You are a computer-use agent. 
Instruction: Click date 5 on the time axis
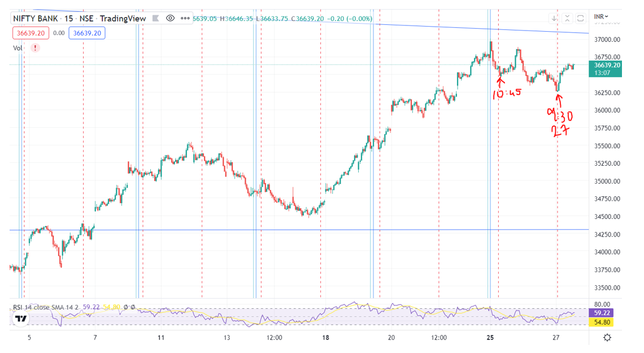29,338
